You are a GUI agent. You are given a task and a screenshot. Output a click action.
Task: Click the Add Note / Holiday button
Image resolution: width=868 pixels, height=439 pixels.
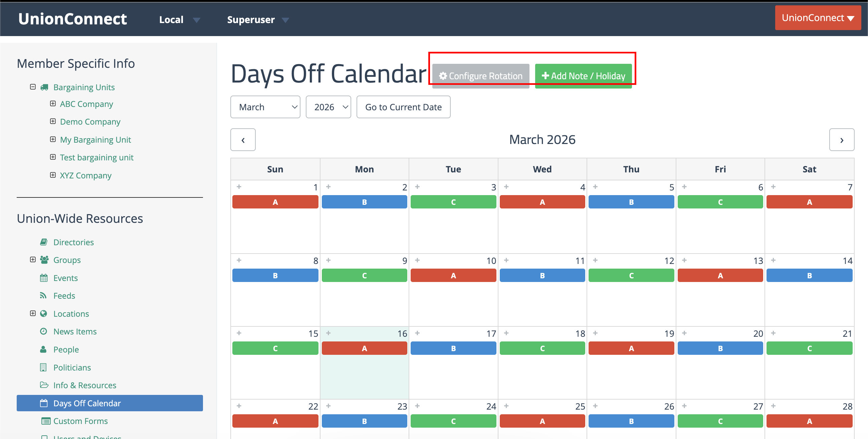(584, 75)
